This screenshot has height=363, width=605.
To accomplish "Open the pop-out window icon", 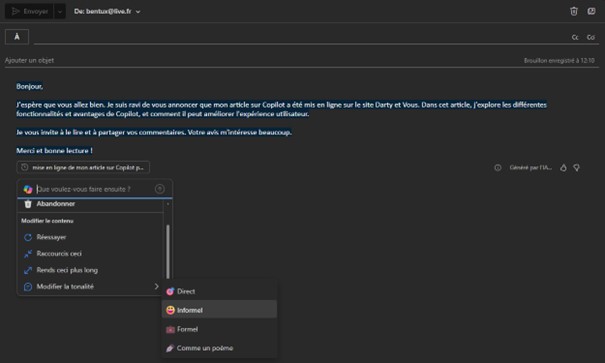I will pyautogui.click(x=591, y=11).
